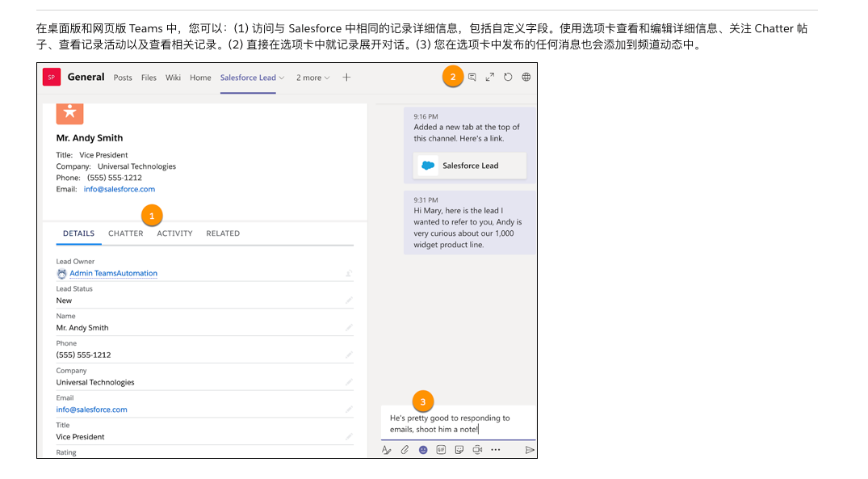868x479 pixels.
Task: Edit the Email field pencil
Action: [349, 410]
